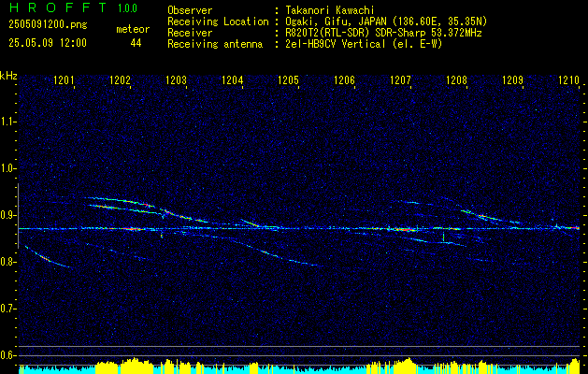Click the 0.8 kHz axis label
The width and height of the screenshot is (588, 374).
(7, 262)
